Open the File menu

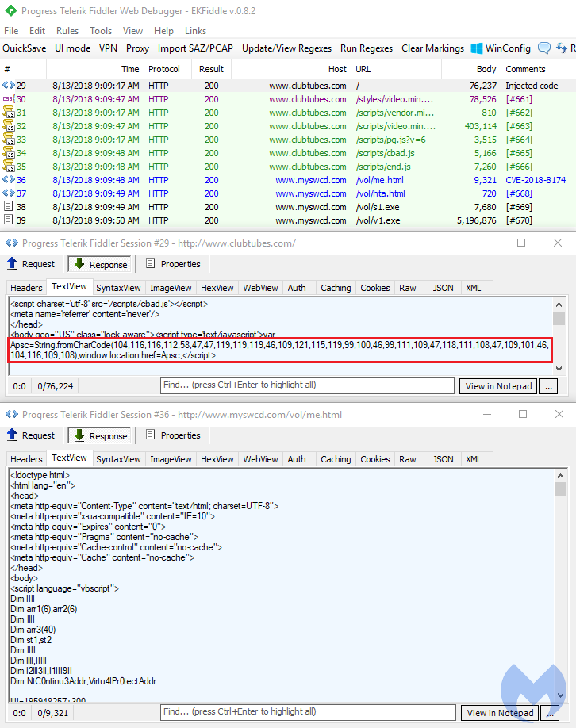point(11,31)
